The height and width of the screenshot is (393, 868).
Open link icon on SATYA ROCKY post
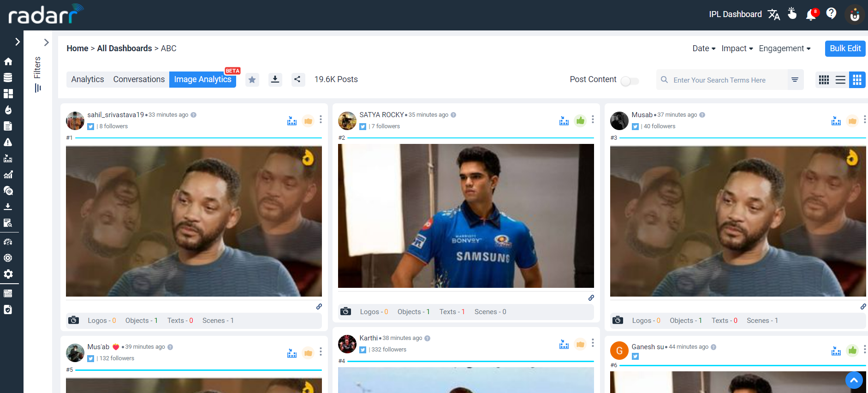pos(591,298)
